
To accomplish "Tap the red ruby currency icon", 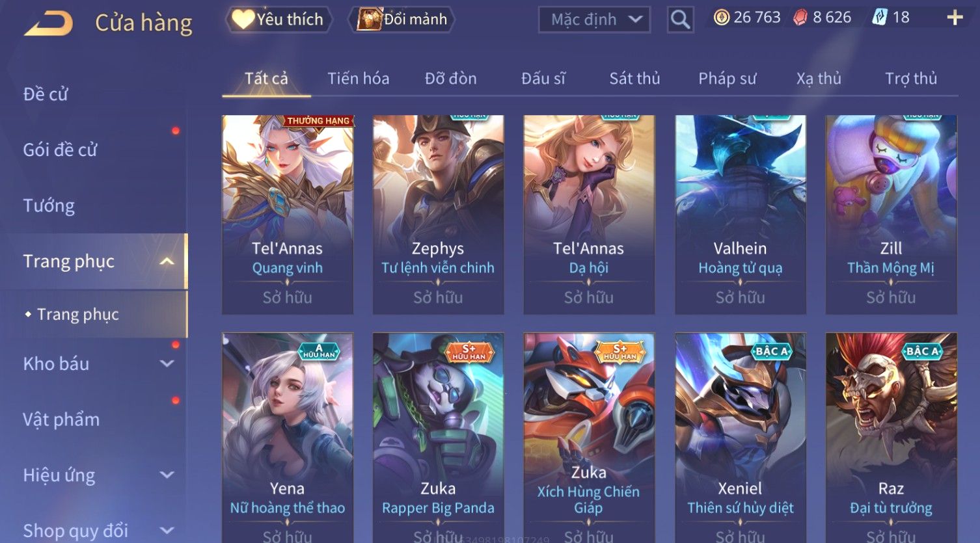I will [x=800, y=18].
